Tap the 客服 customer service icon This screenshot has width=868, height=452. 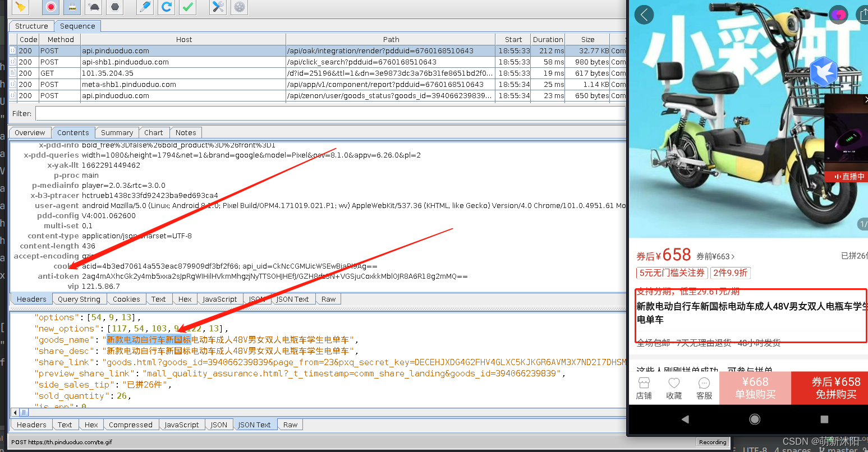click(x=704, y=389)
